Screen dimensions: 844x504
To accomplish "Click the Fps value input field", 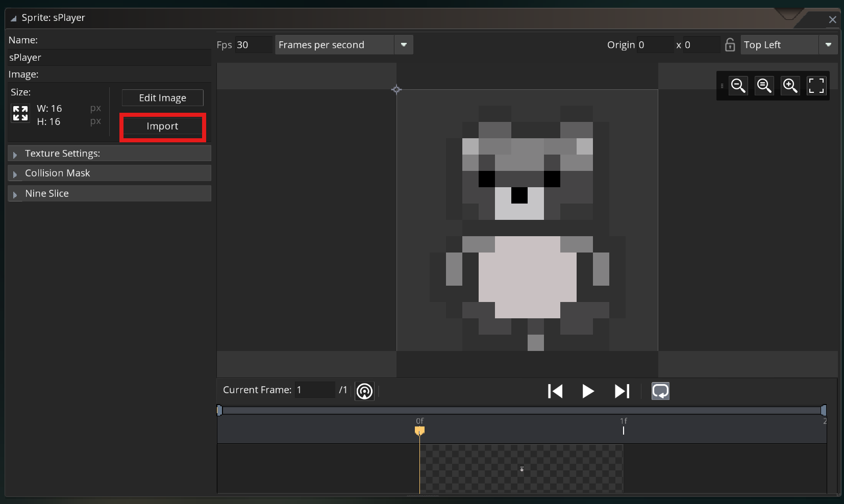I will [253, 45].
